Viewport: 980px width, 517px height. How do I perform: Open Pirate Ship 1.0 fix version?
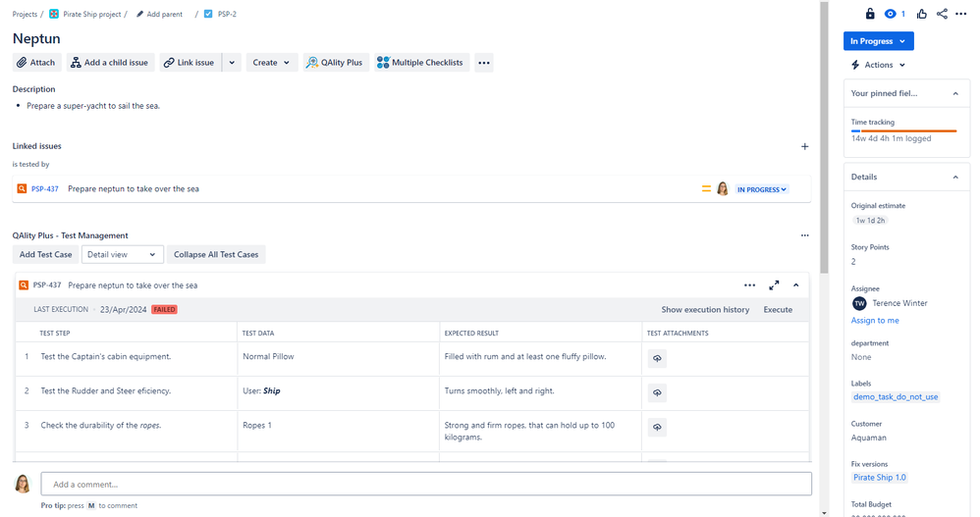tap(880, 478)
